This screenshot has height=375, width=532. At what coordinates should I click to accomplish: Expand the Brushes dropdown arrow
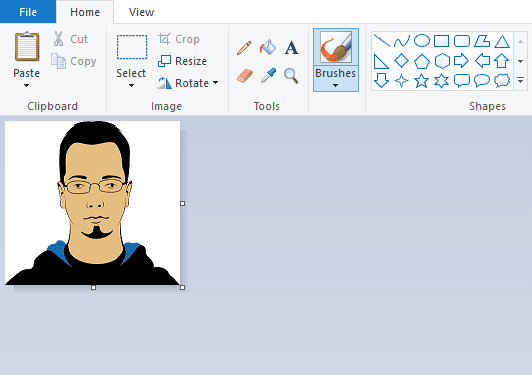point(336,86)
